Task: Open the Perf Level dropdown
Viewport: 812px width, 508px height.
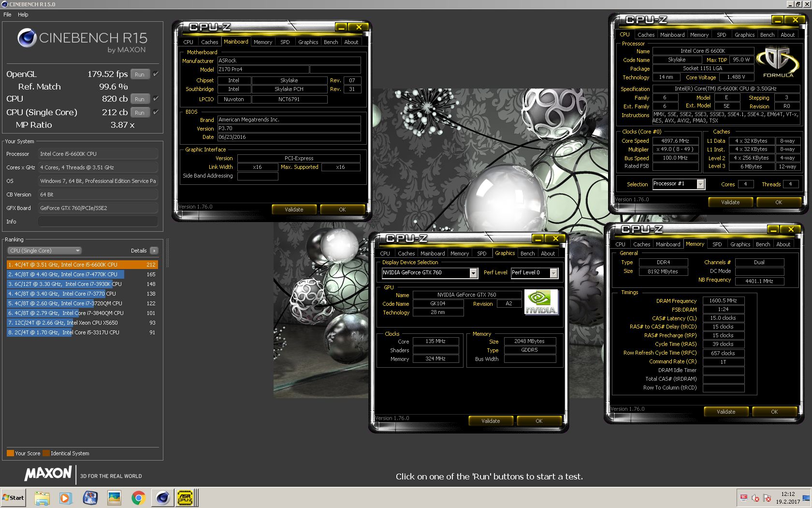Action: point(554,273)
